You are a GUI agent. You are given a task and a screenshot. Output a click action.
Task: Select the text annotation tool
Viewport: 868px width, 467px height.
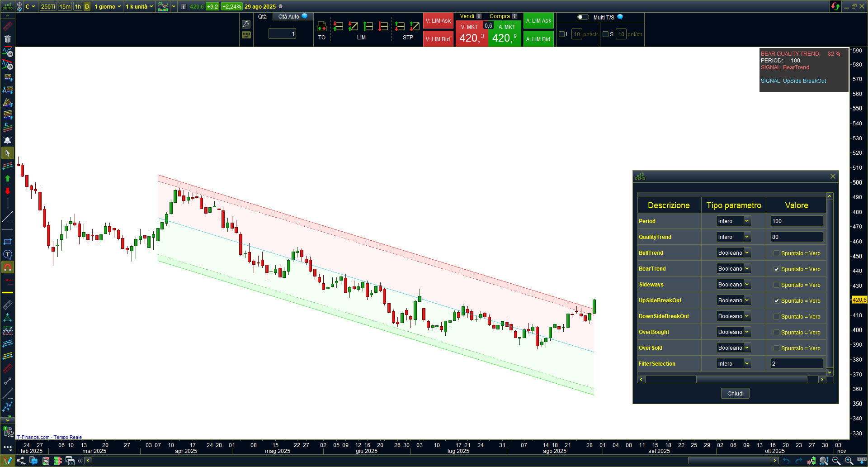click(x=8, y=255)
